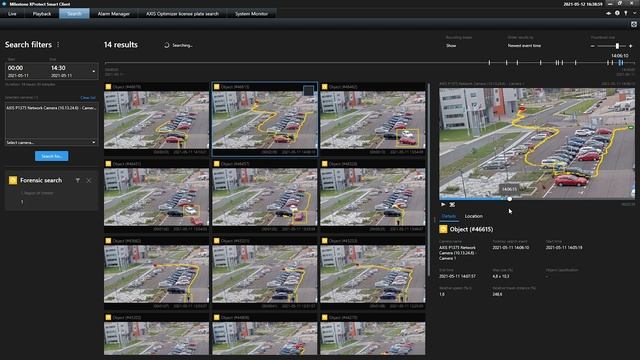This screenshot has height=360, width=640.
Task: Click highlighted 14:06:10 marker on results timeline
Action: pyautogui.click(x=620, y=62)
